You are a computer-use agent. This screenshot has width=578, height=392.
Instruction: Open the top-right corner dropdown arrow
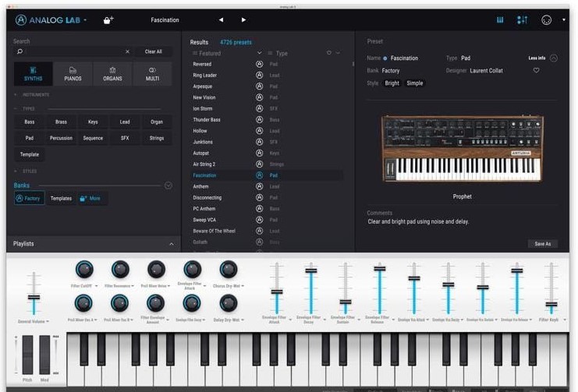coord(564,20)
